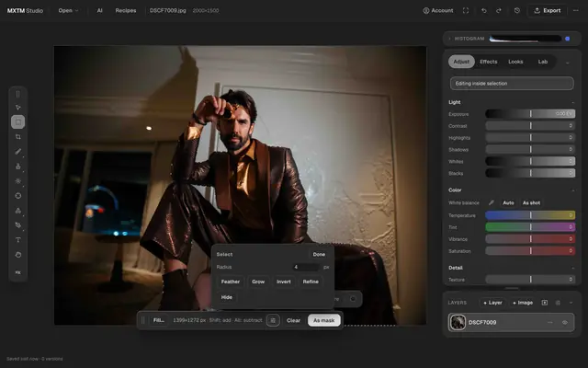
Task: Select the three-circles Color Mixer tool
Action: [18, 211]
